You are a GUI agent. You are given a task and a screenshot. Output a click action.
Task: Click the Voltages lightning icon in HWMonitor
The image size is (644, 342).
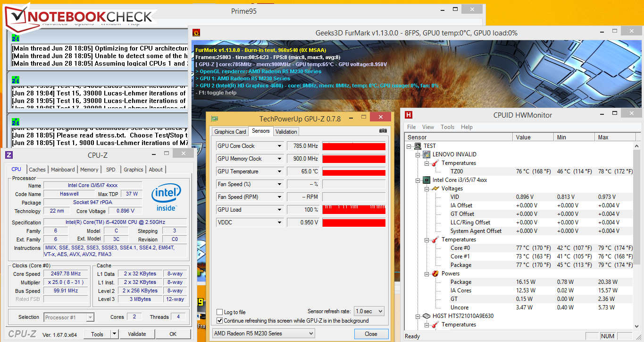(x=435, y=188)
